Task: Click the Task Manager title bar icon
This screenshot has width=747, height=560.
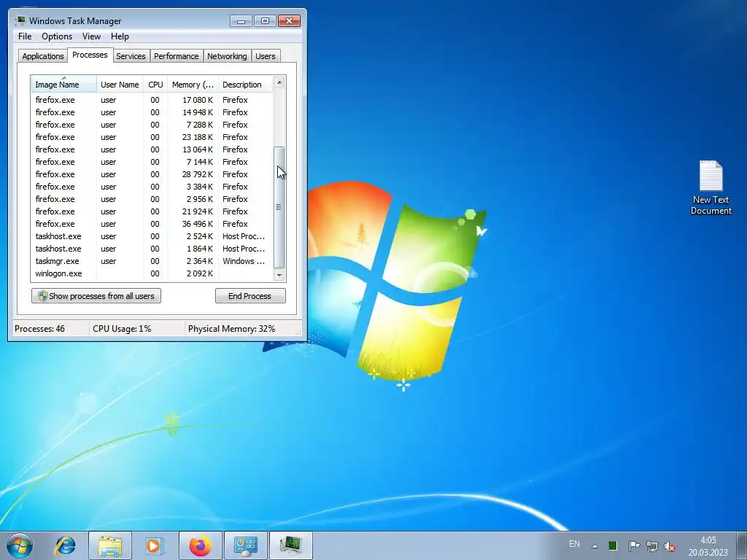Action: point(20,20)
